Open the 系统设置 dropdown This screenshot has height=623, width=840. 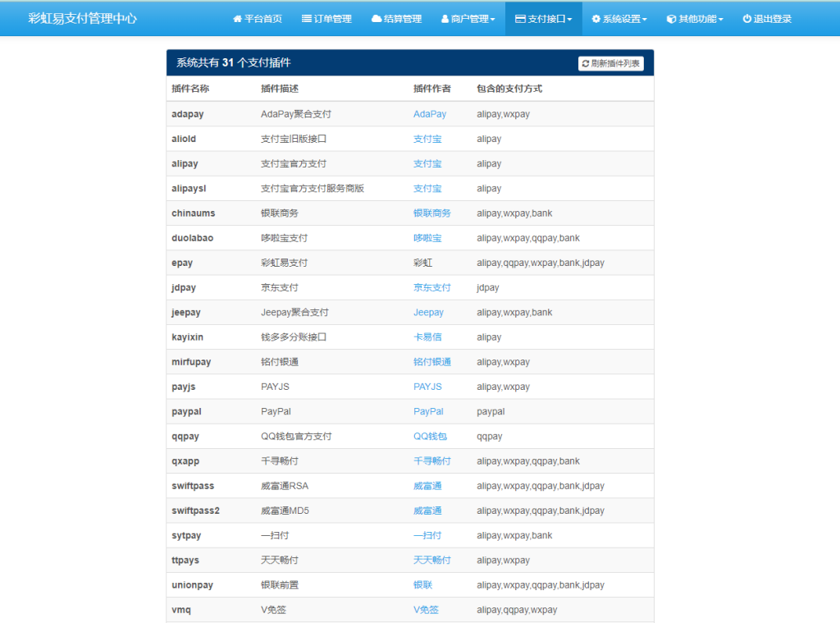coord(618,19)
